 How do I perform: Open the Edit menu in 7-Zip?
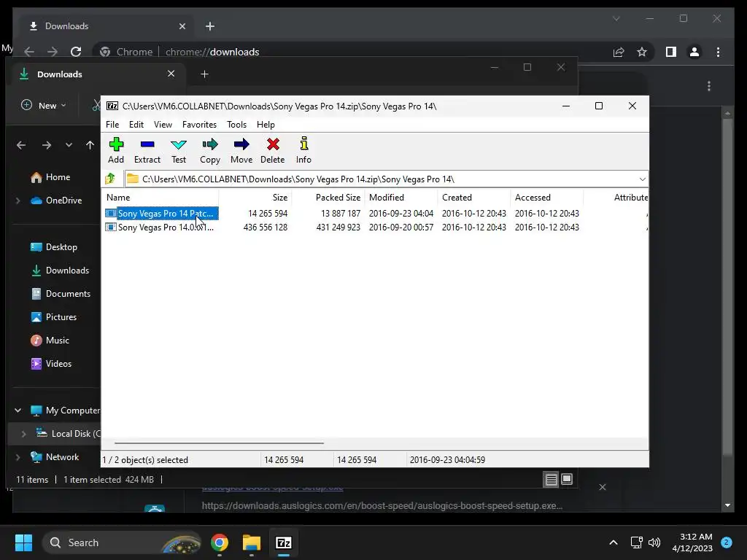(x=136, y=124)
